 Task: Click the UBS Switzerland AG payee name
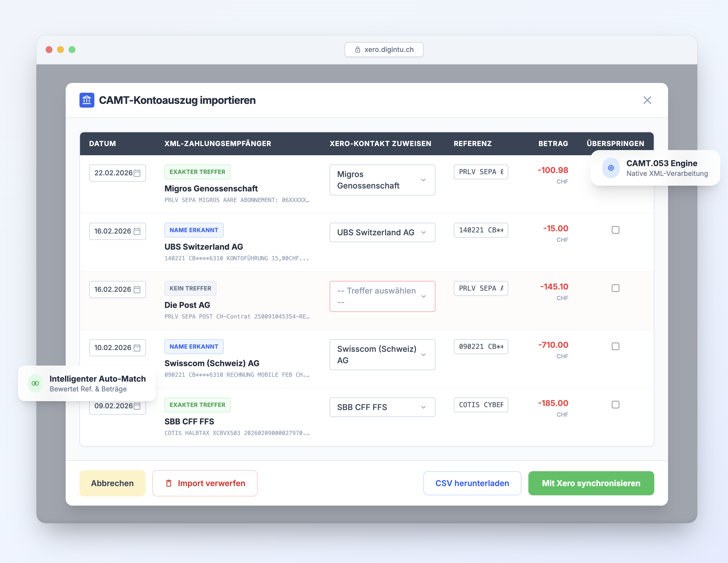[x=204, y=247]
